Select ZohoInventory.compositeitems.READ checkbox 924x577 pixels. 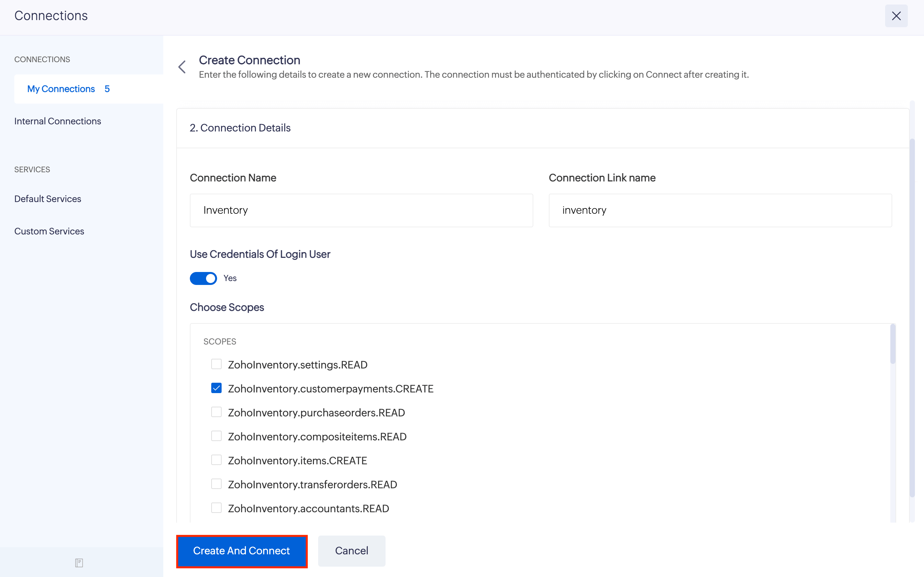[216, 436]
